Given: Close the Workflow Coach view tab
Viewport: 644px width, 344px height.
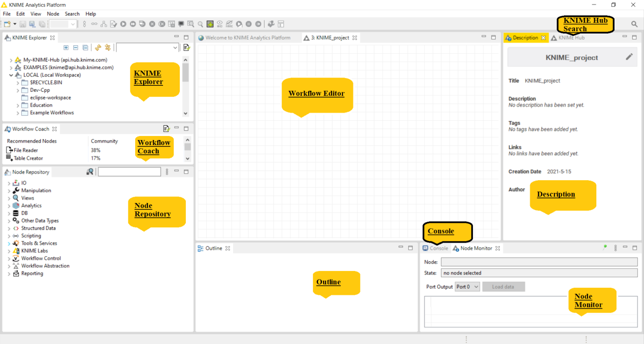Looking at the screenshot, I should pyautogui.click(x=54, y=129).
